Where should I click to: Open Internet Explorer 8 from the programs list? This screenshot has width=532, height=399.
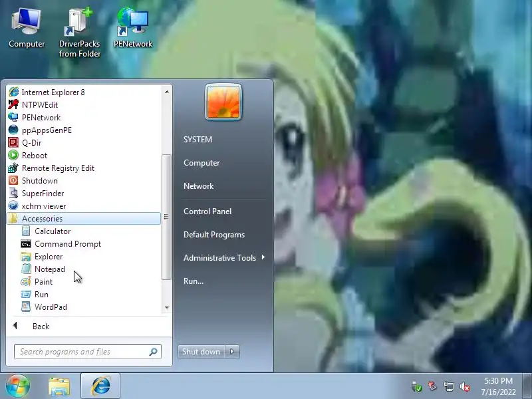click(84, 92)
